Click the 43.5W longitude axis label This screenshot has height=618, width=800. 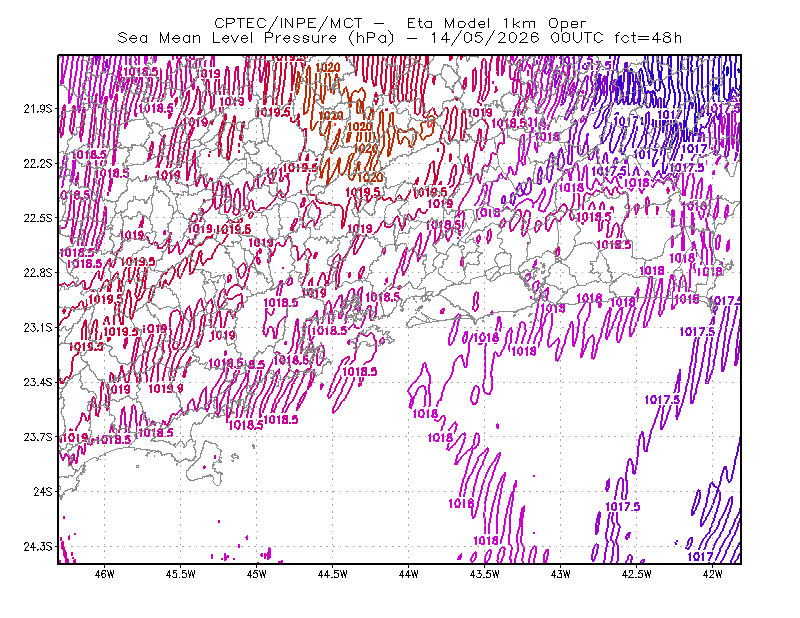click(485, 574)
